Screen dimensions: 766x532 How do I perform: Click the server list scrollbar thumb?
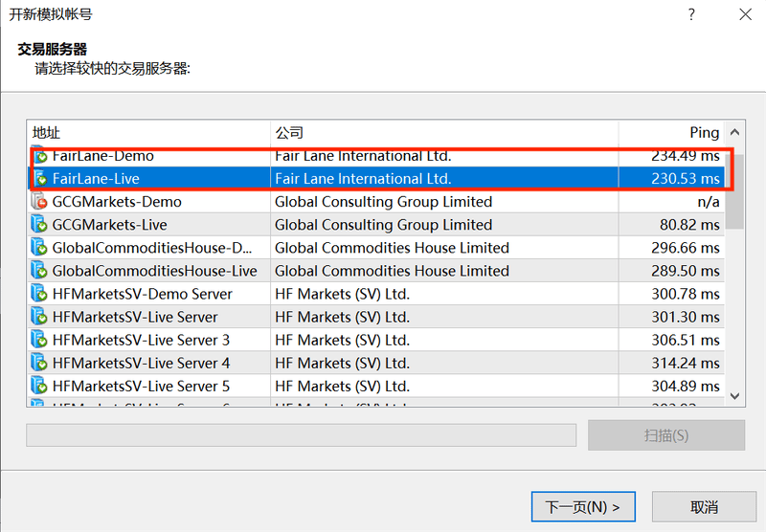coord(734,191)
